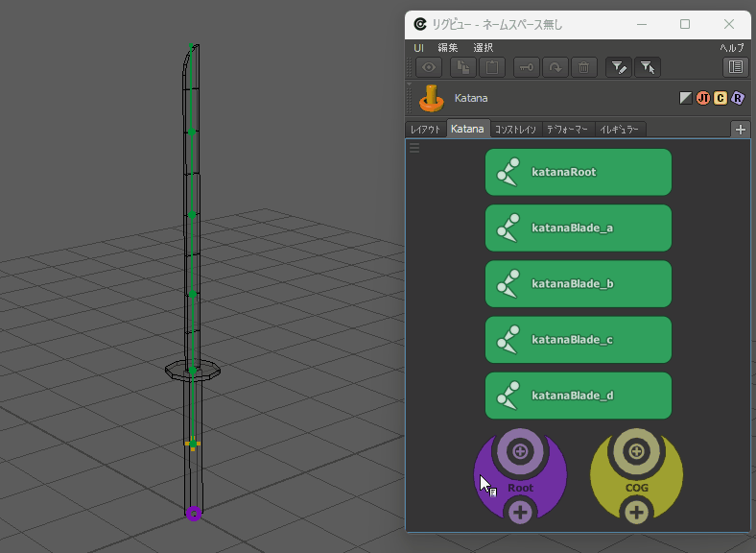Select the katanaBlade_c joint button
Image resolution: width=756 pixels, height=553 pixels.
tap(579, 340)
